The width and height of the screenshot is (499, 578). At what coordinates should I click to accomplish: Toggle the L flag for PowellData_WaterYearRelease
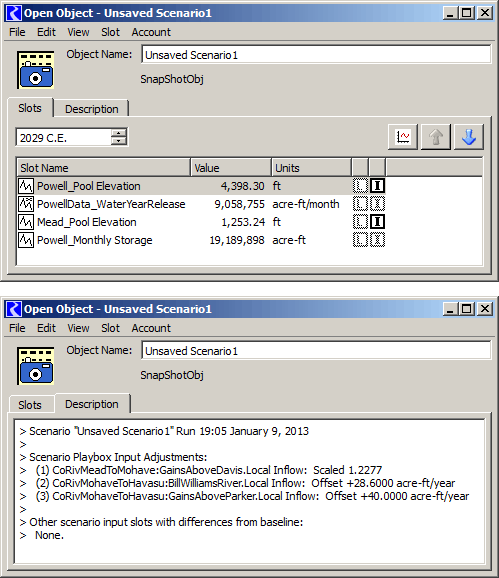pos(360,204)
